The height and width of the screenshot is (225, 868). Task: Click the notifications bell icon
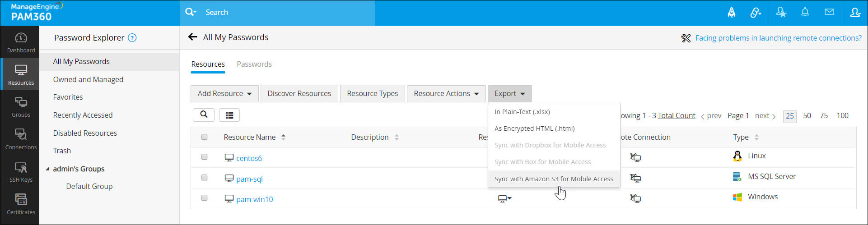click(x=805, y=13)
